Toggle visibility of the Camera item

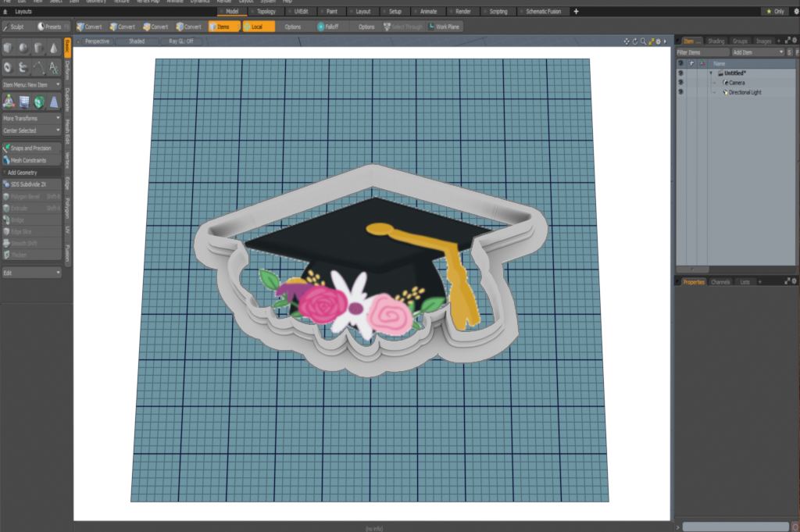680,82
